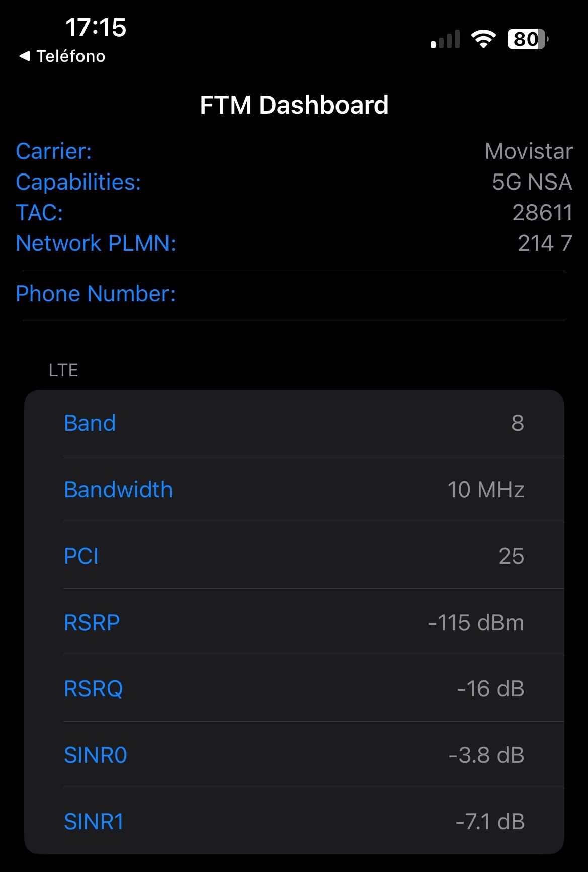Open the Band row in LTE section
Viewport: 588px width, 872px height.
click(x=294, y=423)
